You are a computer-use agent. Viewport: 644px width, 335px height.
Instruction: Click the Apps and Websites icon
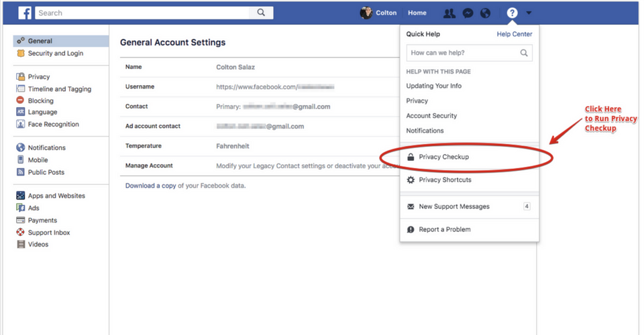(x=21, y=196)
